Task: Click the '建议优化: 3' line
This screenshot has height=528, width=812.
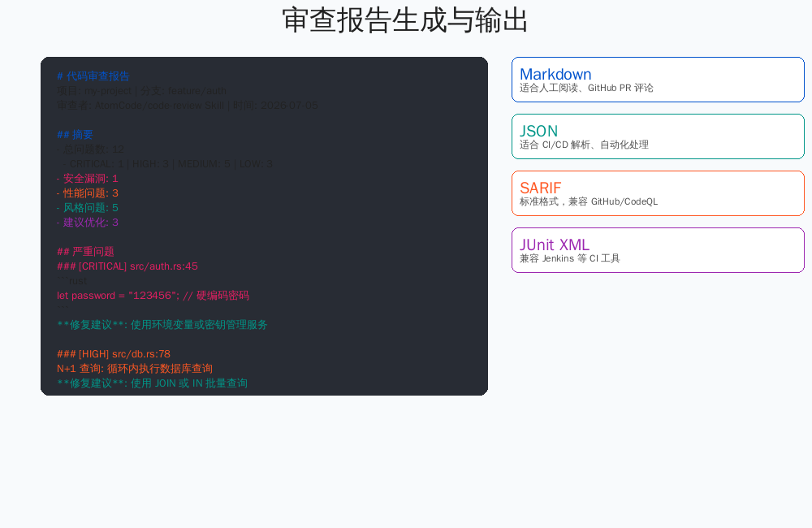Action: pos(88,223)
